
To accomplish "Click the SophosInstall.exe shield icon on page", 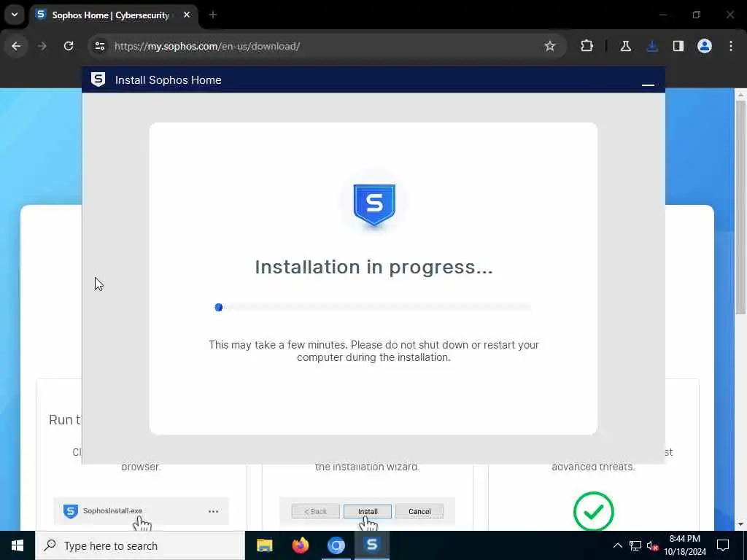I will [71, 511].
